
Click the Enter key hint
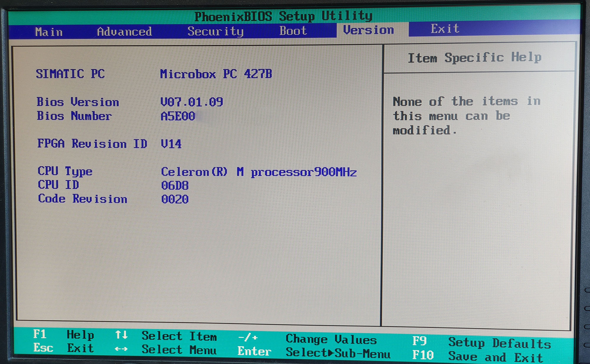pos(254,351)
